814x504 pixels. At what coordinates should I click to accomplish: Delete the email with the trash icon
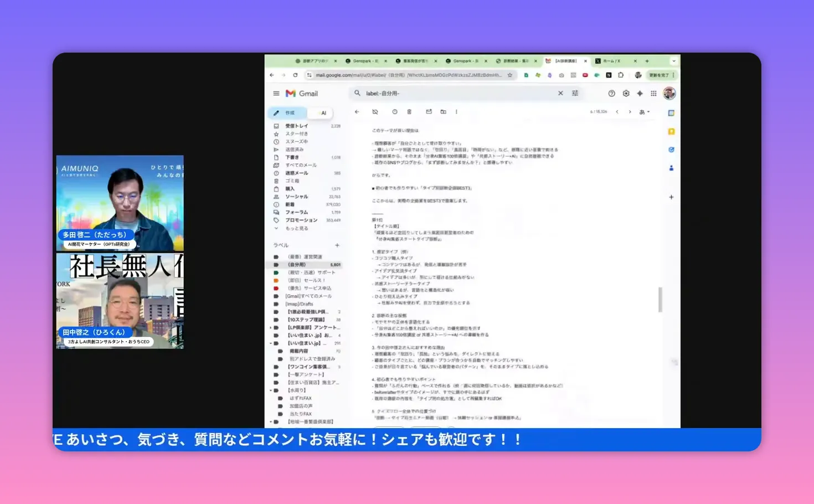(x=409, y=112)
